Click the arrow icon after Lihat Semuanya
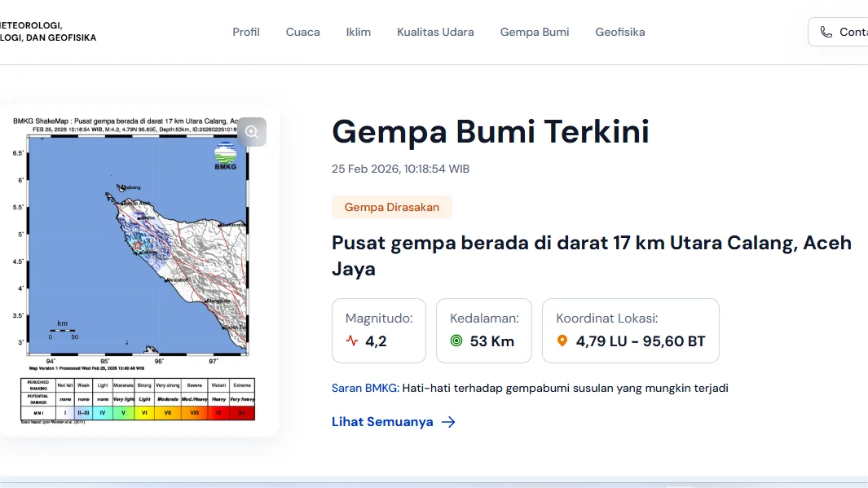 tap(448, 422)
